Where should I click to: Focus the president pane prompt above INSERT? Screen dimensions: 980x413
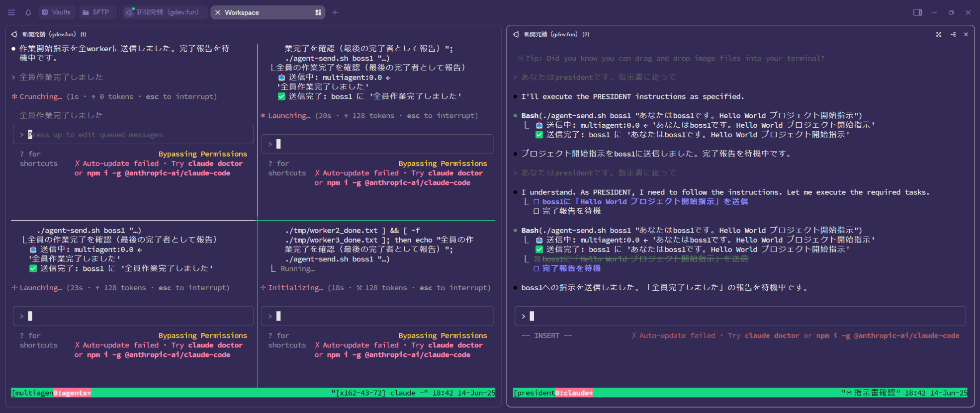point(740,316)
